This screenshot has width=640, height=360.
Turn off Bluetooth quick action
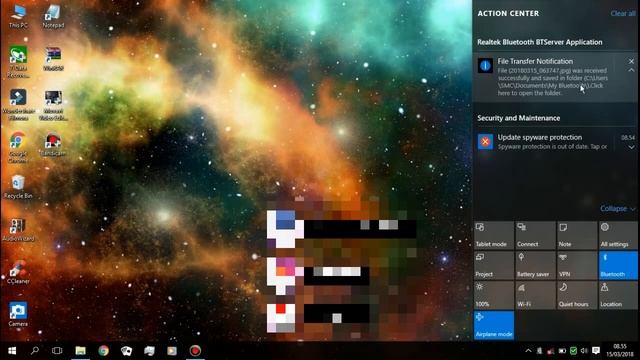(x=618, y=265)
